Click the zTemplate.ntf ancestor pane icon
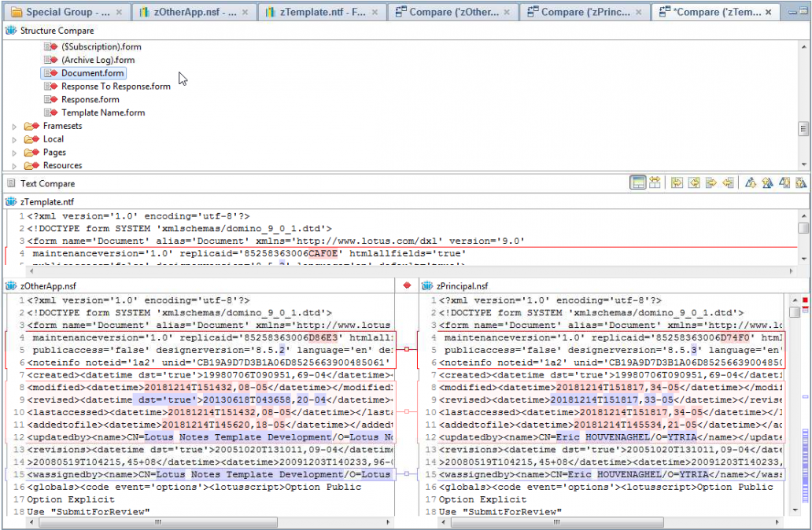This screenshot has width=812, height=530. coord(11,202)
